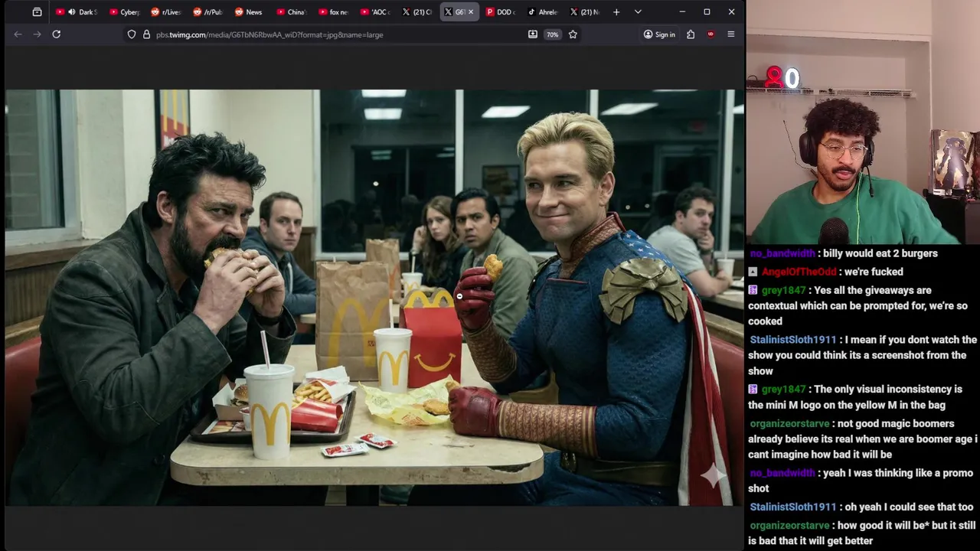980x551 pixels.
Task: Open the red uBlock extension icon
Action: click(710, 34)
